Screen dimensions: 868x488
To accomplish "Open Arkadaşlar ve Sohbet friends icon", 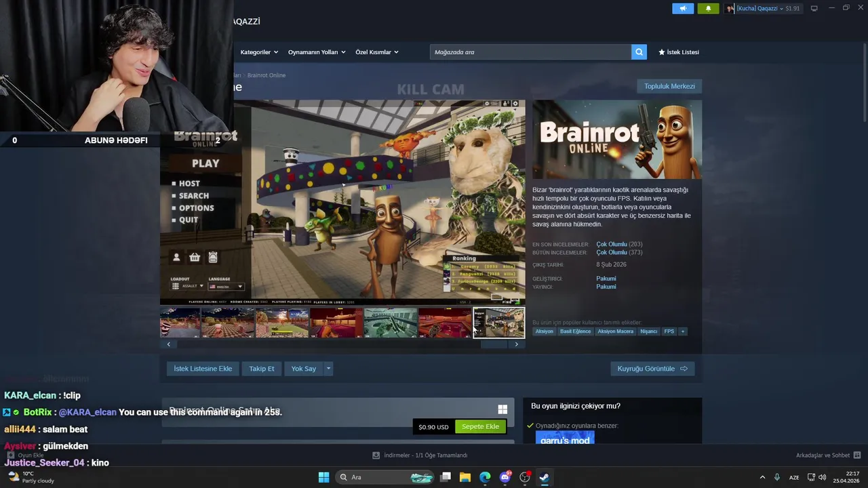I will pos(856,455).
